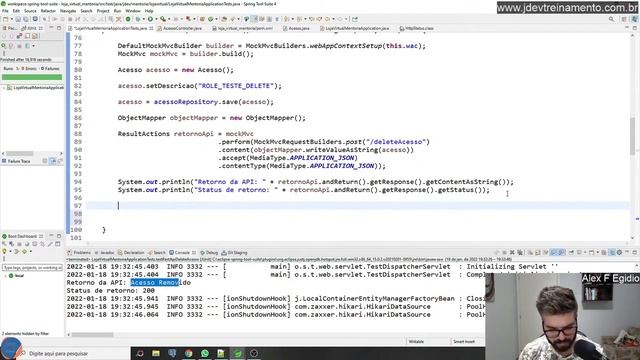The image size is (640, 360).
Task: Open the Open Perspective icon
Action: 624,19
